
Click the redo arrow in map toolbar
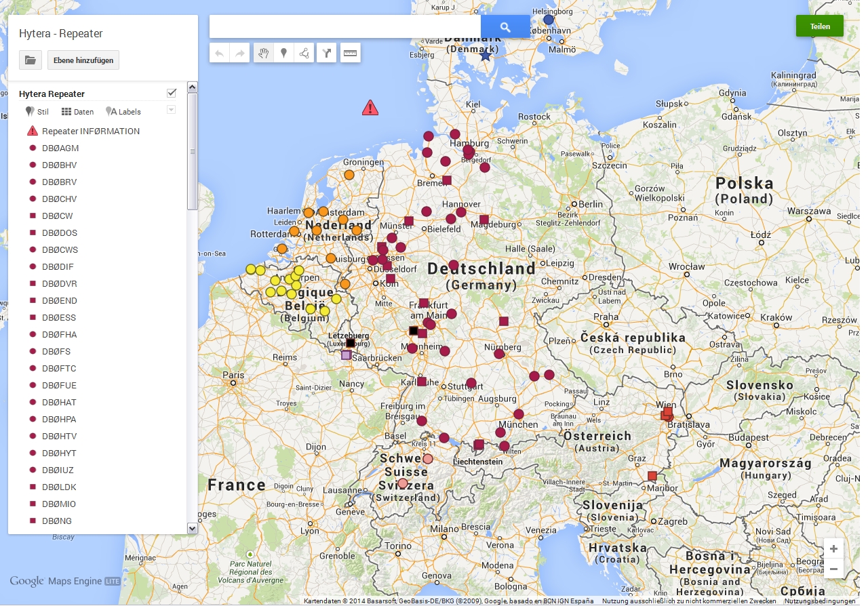(240, 53)
